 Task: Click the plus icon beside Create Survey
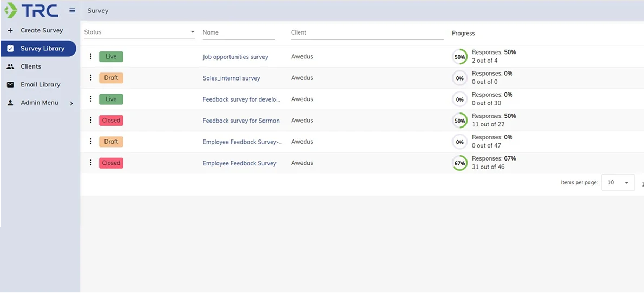11,30
